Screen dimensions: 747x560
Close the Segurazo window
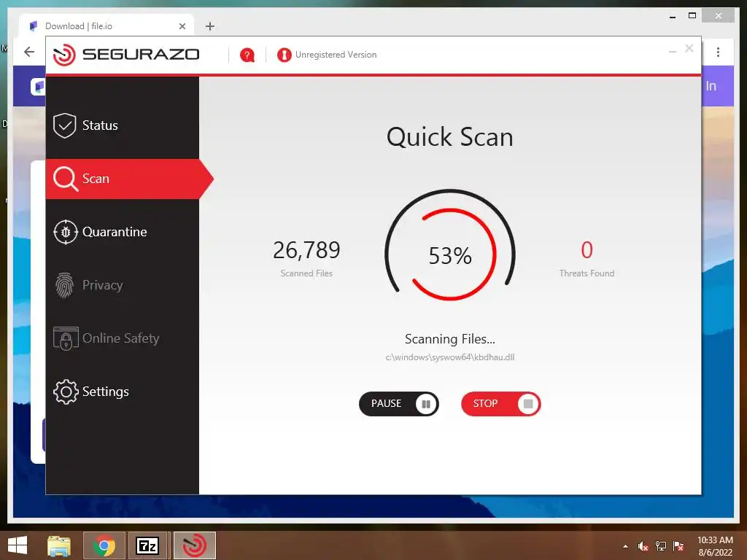tap(689, 49)
